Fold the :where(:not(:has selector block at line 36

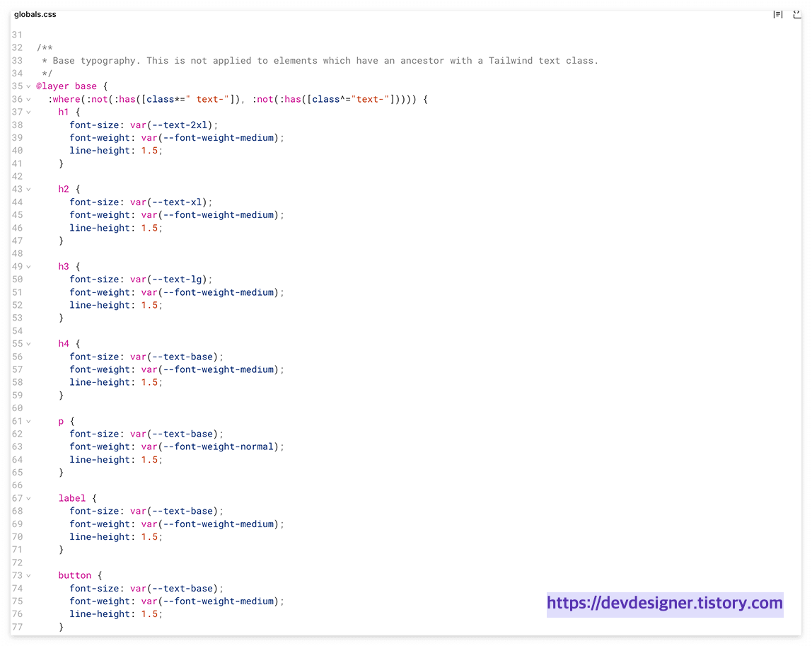tap(28, 100)
